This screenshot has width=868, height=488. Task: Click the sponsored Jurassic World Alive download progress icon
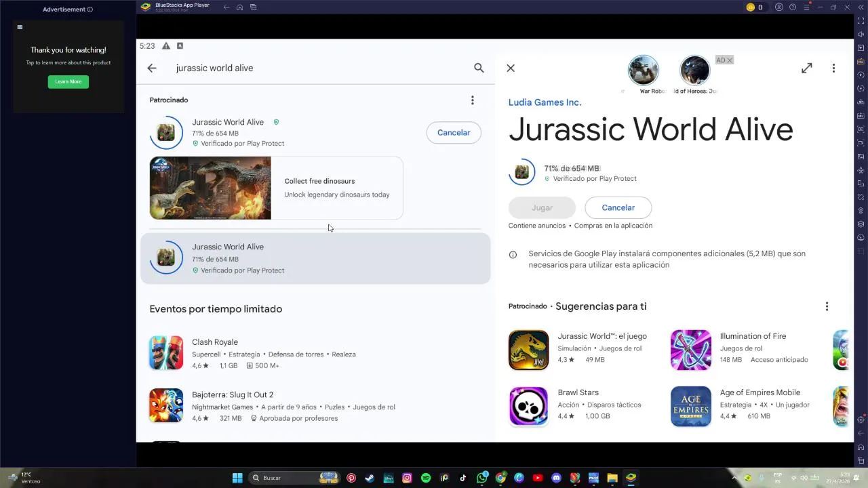(x=166, y=133)
